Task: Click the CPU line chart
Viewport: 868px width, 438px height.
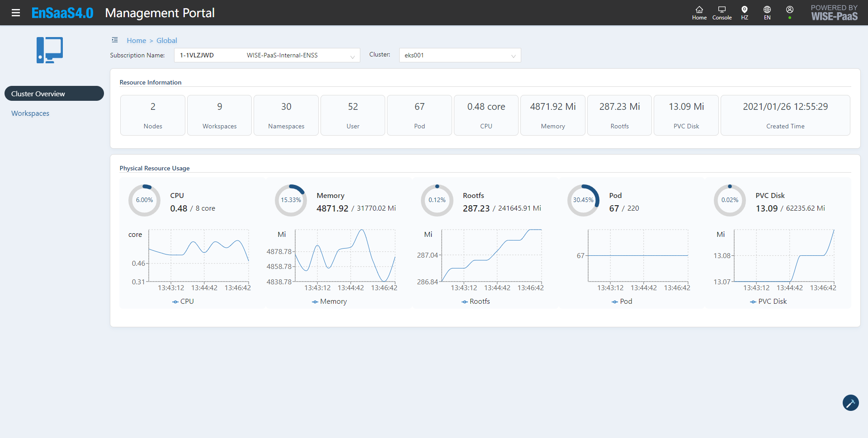Action: [x=199, y=255]
